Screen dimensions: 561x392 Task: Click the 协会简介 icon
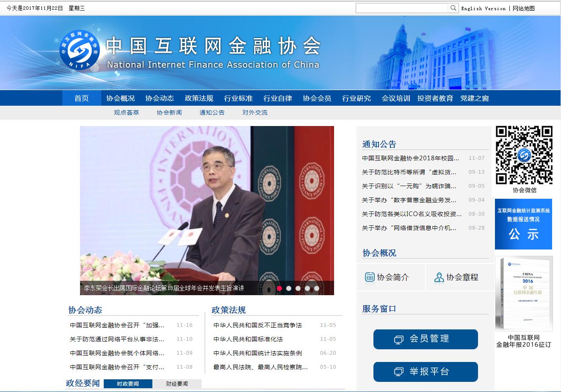[x=370, y=277]
